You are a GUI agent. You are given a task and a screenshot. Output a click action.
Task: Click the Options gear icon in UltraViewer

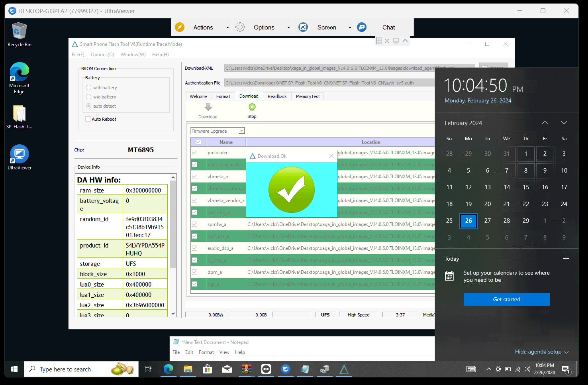pyautogui.click(x=240, y=27)
